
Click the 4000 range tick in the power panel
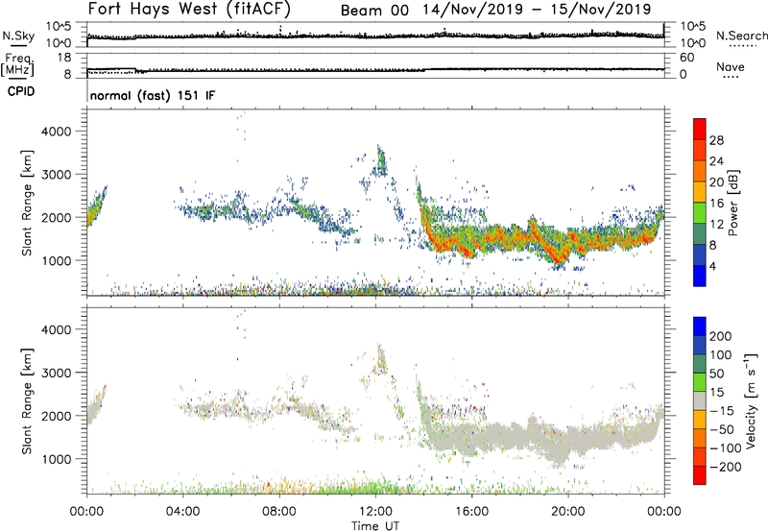coord(56,132)
